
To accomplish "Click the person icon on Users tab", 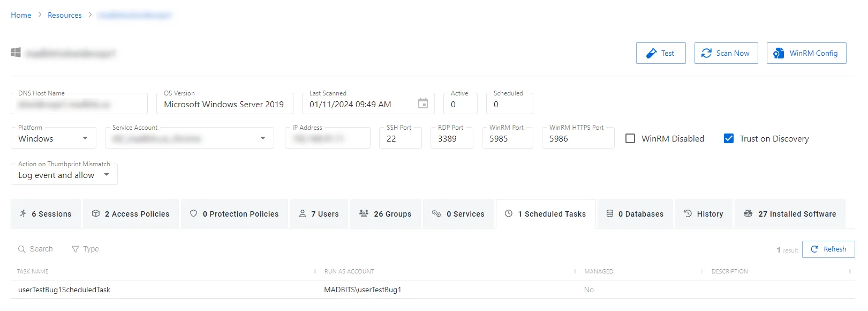I will [x=303, y=213].
